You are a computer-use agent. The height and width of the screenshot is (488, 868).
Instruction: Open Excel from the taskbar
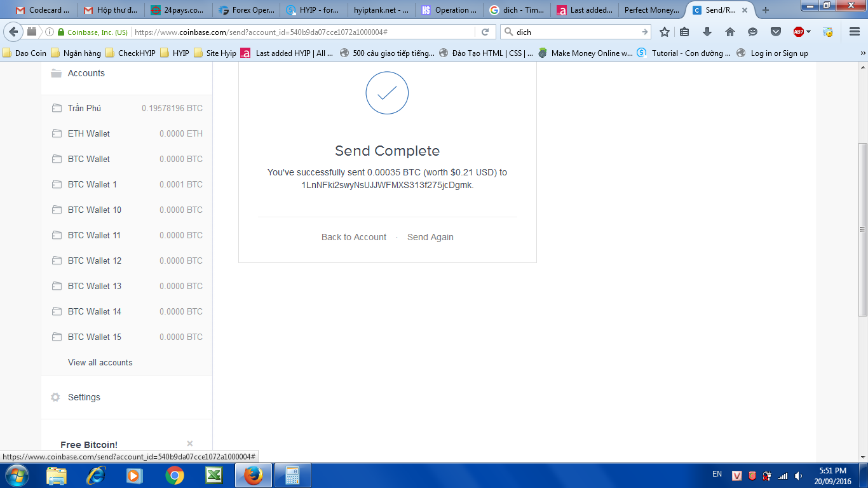pos(213,475)
